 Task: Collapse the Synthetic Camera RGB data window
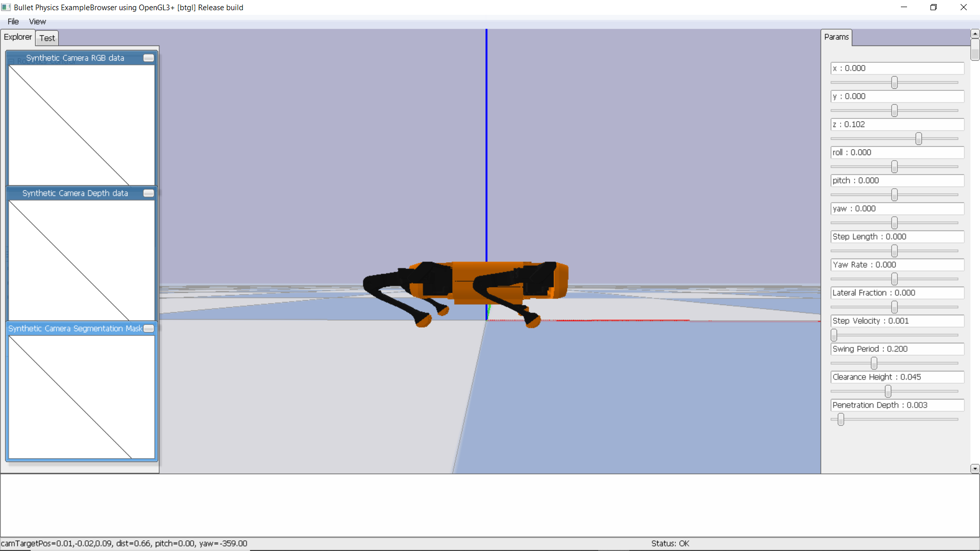pos(149,58)
